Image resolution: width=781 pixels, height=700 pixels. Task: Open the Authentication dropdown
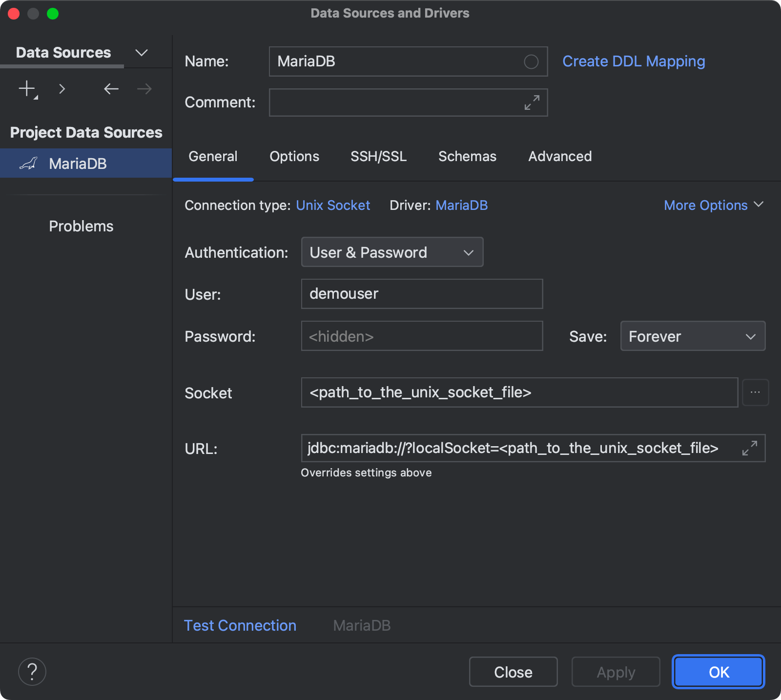[x=392, y=252]
